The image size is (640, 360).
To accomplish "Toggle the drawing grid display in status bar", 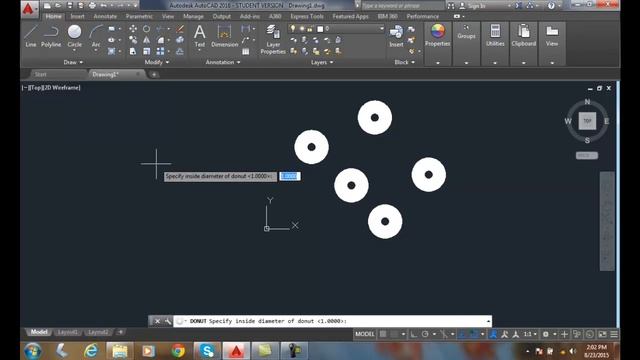I will tap(383, 334).
